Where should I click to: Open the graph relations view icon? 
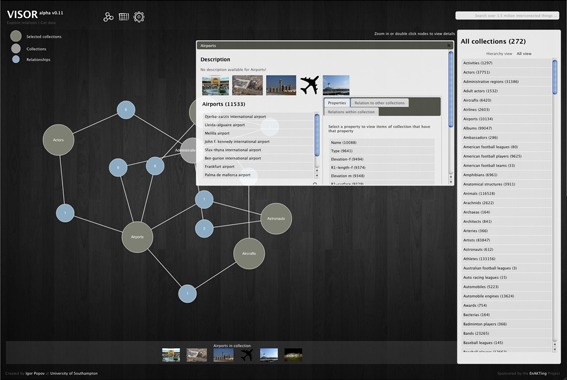click(108, 17)
